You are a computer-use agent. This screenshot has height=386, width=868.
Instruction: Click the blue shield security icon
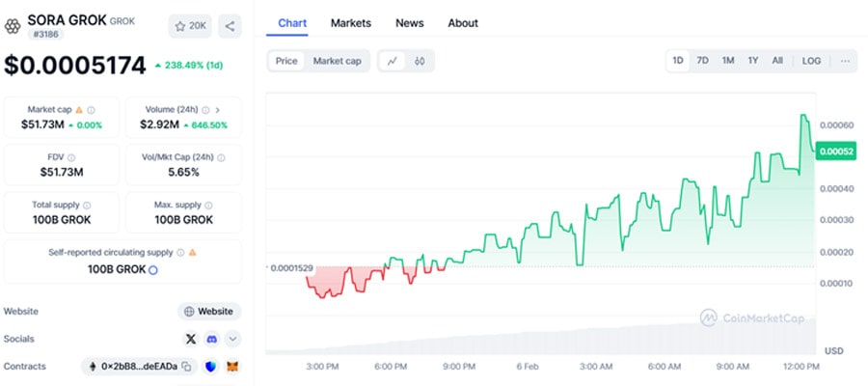tap(209, 367)
